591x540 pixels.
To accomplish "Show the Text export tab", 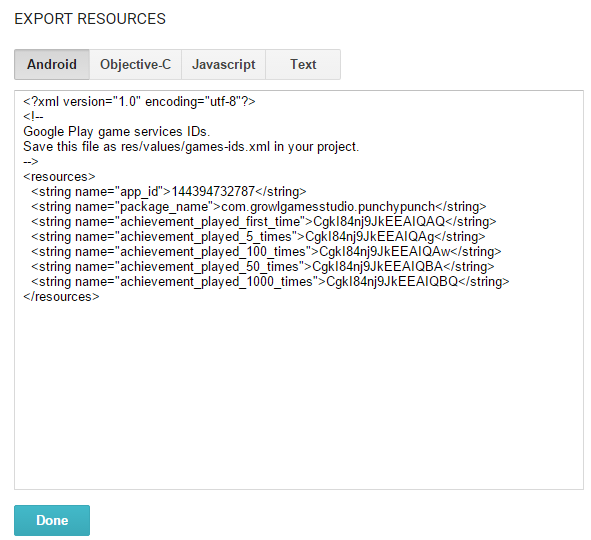I will [x=303, y=64].
